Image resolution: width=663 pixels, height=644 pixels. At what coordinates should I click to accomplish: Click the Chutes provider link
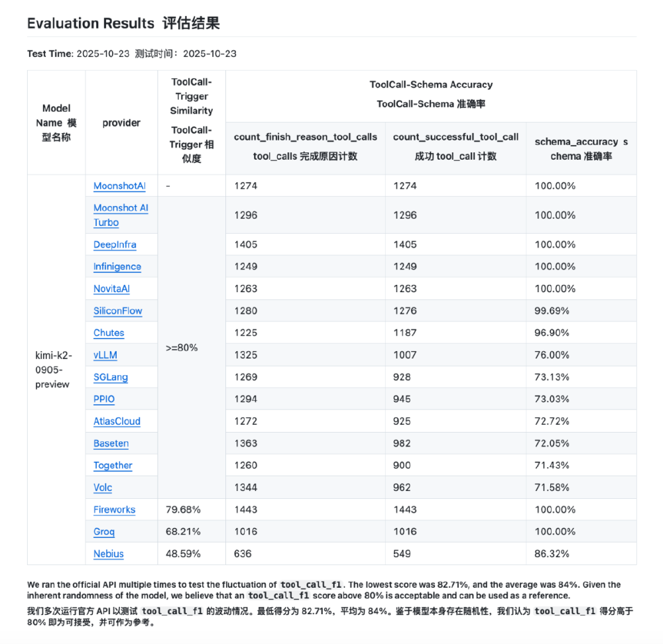109,333
